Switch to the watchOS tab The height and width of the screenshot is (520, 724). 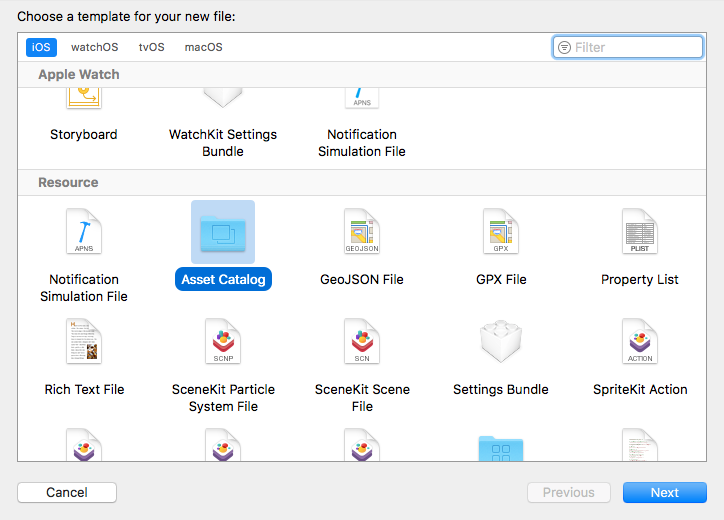95,47
